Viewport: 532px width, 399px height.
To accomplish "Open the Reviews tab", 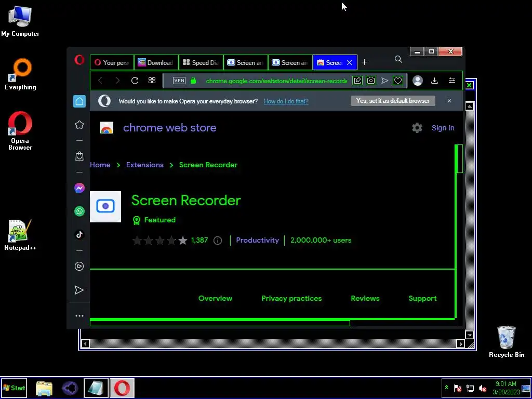I will click(x=365, y=298).
